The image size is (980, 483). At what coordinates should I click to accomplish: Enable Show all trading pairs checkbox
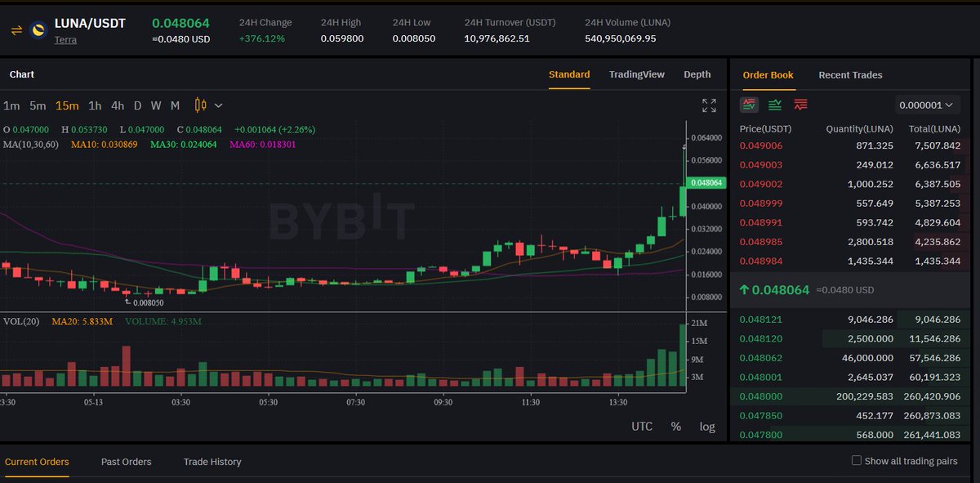(x=857, y=461)
